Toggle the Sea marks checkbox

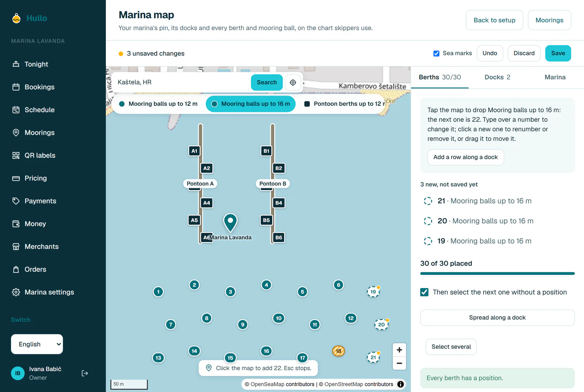tap(436, 53)
